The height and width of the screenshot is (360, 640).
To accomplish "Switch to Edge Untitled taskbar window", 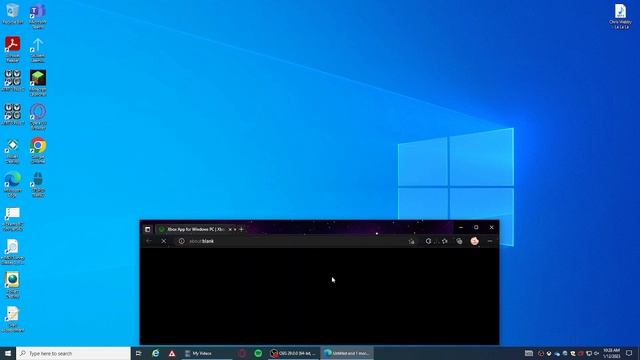I will [347, 353].
